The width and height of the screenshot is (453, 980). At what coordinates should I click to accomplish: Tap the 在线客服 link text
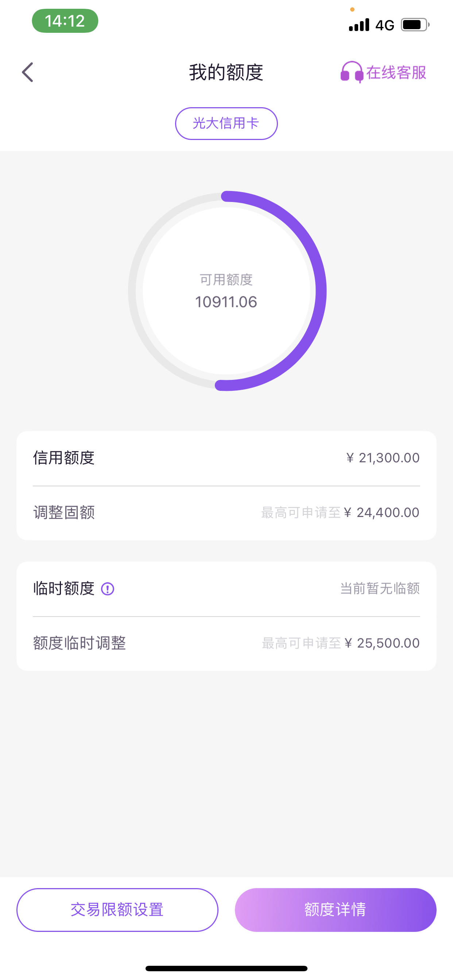click(x=396, y=73)
